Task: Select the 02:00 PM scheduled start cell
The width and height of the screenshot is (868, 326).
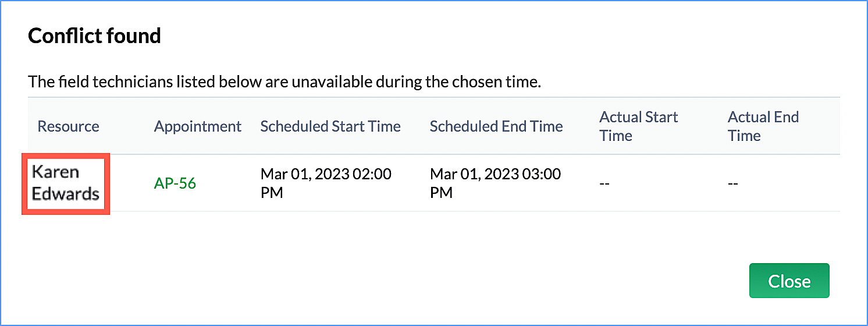Action: [325, 183]
